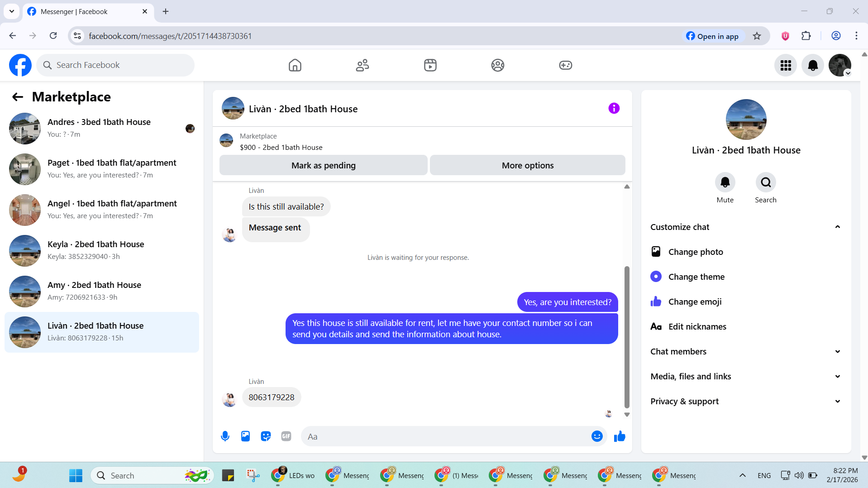This screenshot has width=868, height=488.
Task: Click the message composer field
Action: point(446,436)
